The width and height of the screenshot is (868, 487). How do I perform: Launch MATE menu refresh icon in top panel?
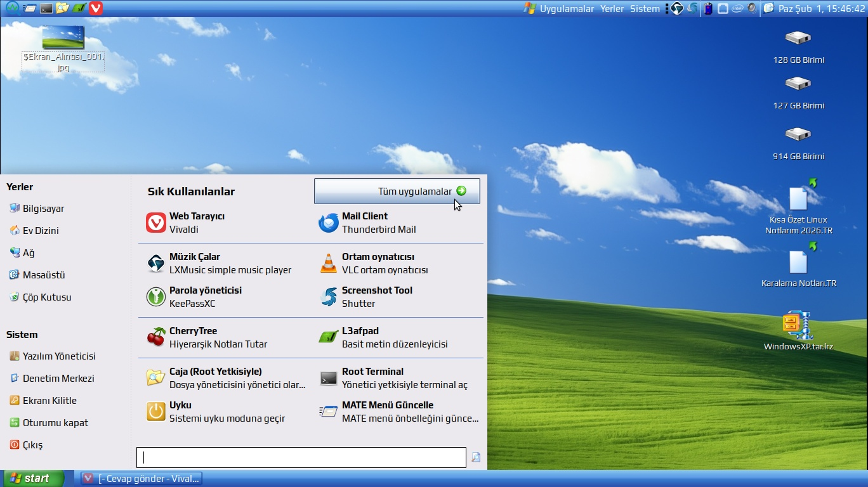pos(29,8)
